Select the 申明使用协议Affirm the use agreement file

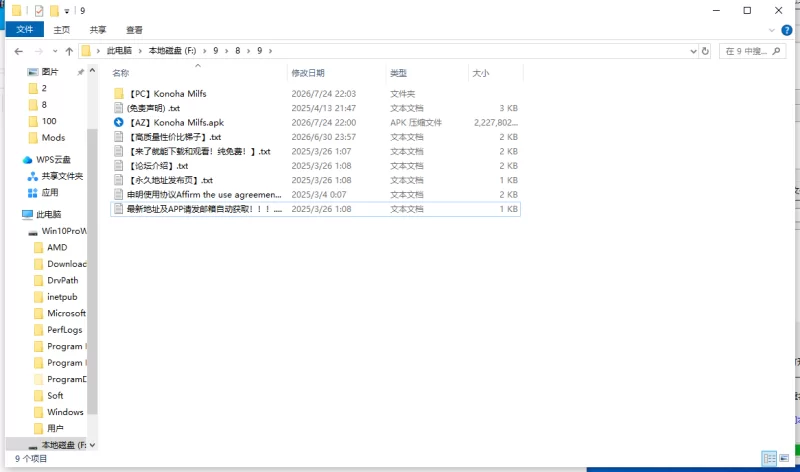pos(315,194)
